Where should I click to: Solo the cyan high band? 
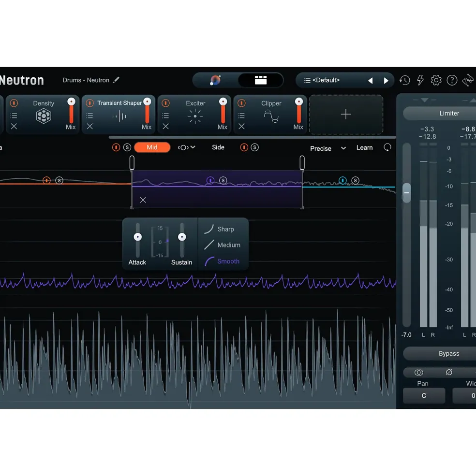356,180
